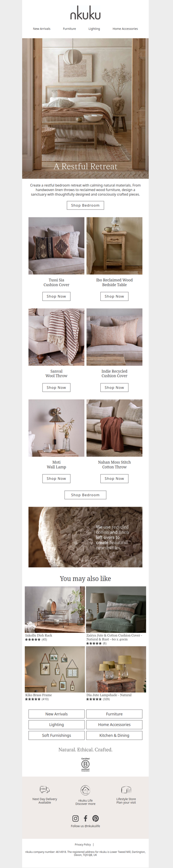Open the Lighting menu item

[x=94, y=29]
